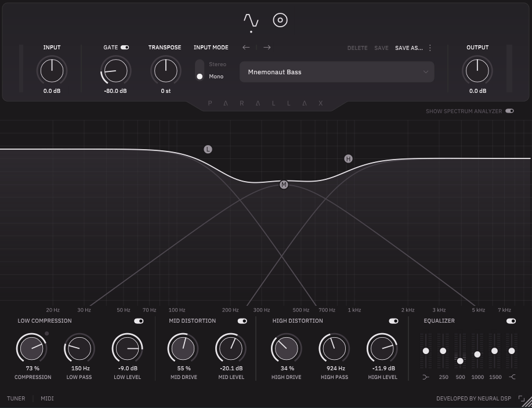Open the speaker cab section icon

(280, 20)
